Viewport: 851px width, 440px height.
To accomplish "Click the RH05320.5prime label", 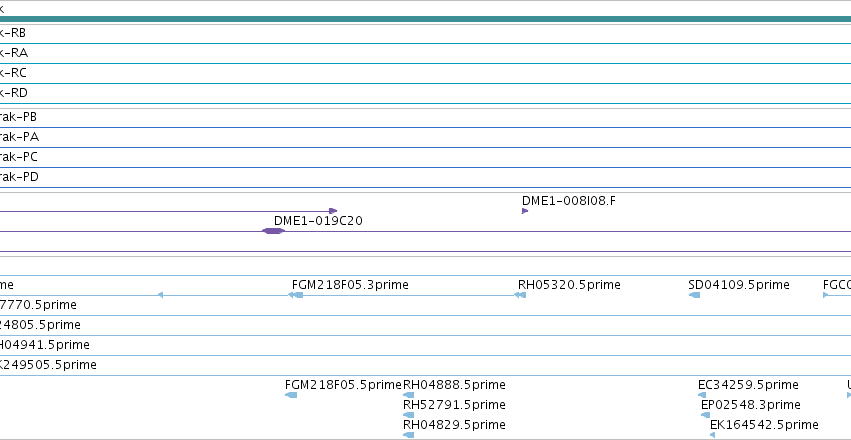I will tap(569, 285).
